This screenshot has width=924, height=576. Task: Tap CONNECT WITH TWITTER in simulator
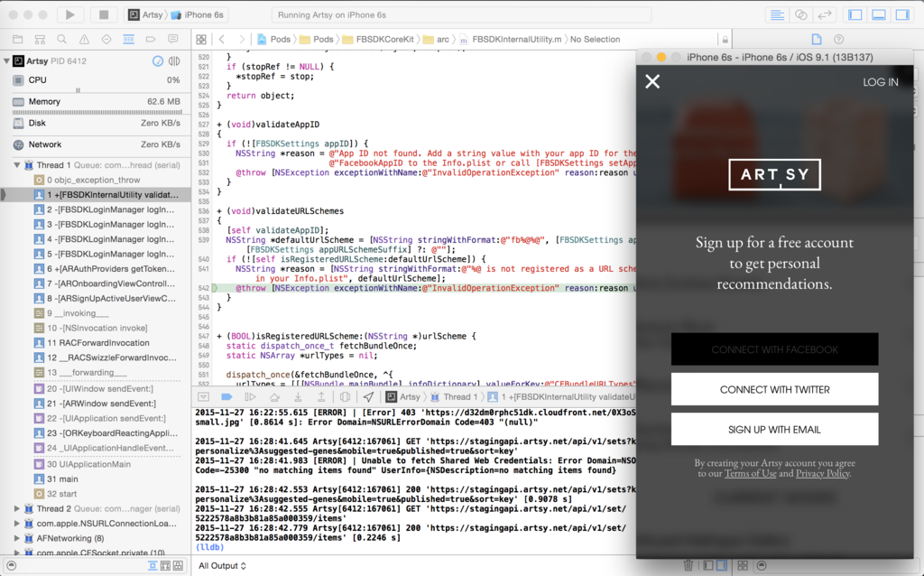click(x=774, y=389)
